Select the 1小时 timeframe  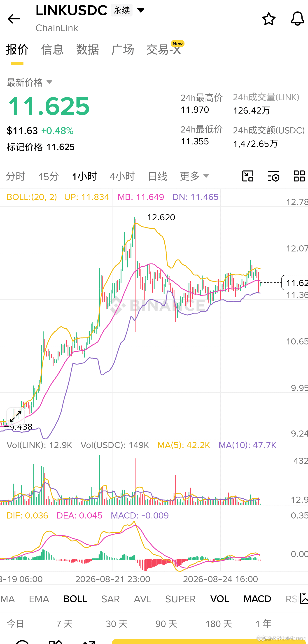point(84,176)
